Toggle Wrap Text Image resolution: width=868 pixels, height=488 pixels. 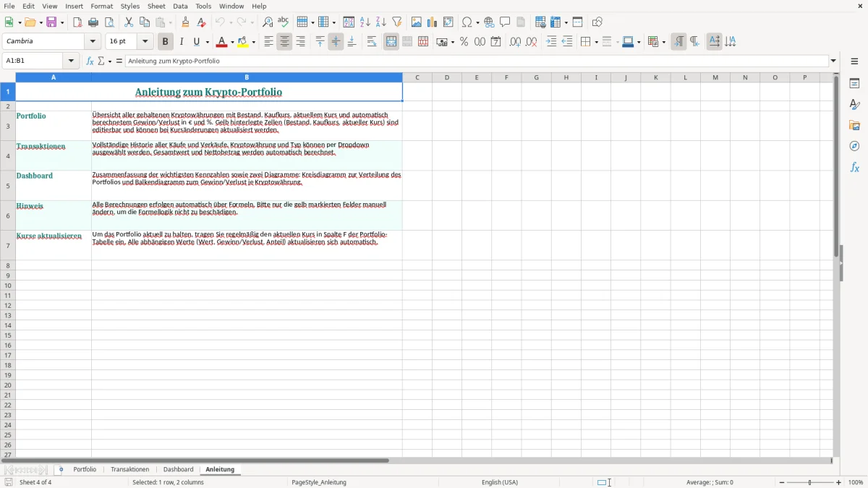pos(372,42)
